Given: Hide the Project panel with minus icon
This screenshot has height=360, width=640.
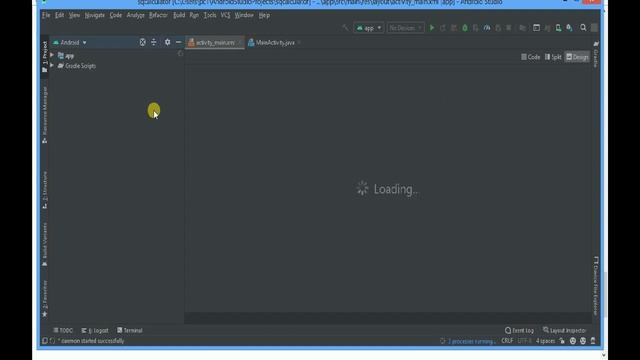Looking at the screenshot, I should pos(178,42).
